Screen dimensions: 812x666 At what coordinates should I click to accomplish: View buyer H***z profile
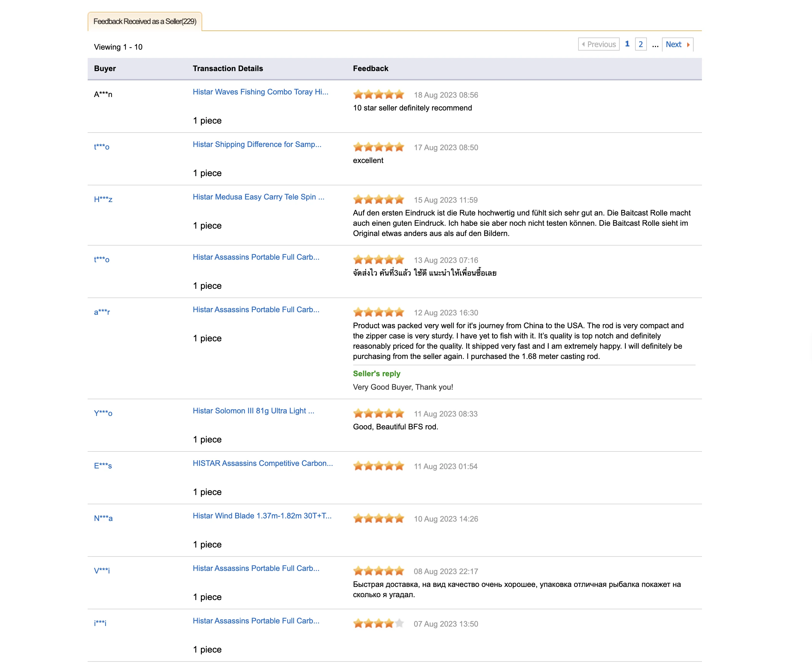point(103,199)
